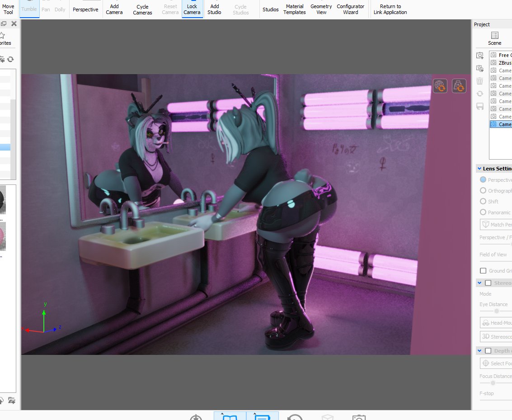
Task: Click the Add Camera icon above the camera list
Action: pos(480,55)
